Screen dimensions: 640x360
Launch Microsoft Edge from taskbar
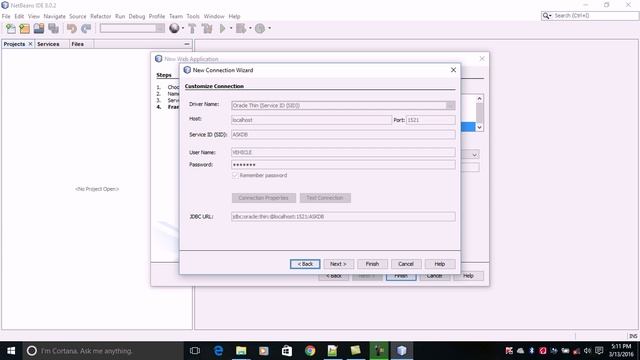tap(218, 351)
